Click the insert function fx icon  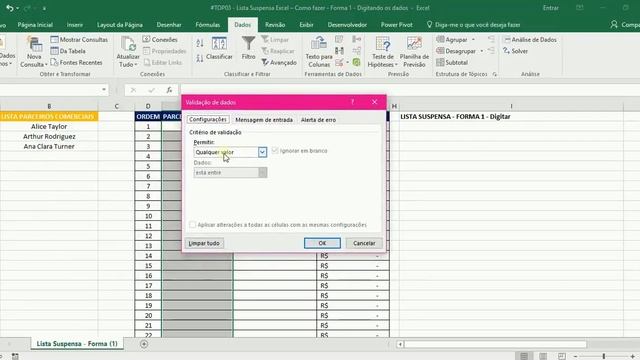(x=169, y=90)
